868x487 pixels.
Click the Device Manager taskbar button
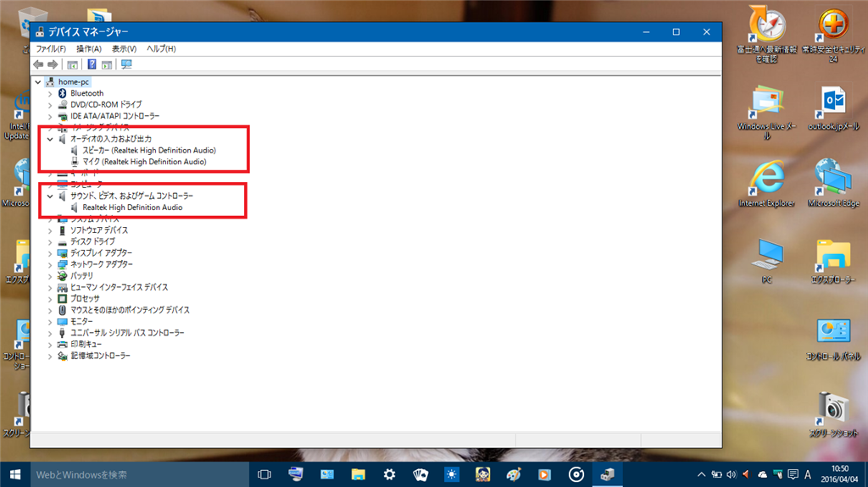607,474
